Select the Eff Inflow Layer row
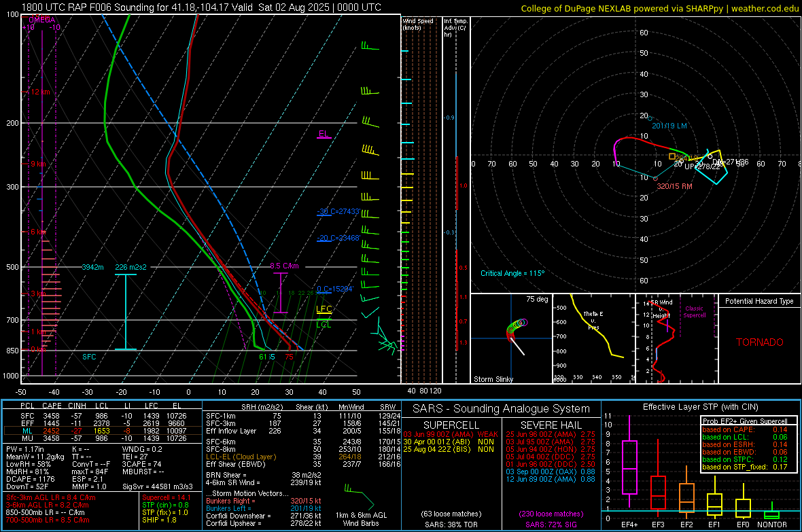Screen dimensions: 802x532 [303, 431]
